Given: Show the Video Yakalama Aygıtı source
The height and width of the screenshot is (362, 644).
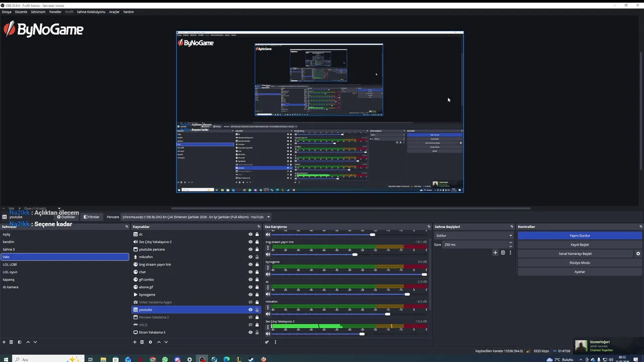Looking at the screenshot, I should (x=251, y=302).
